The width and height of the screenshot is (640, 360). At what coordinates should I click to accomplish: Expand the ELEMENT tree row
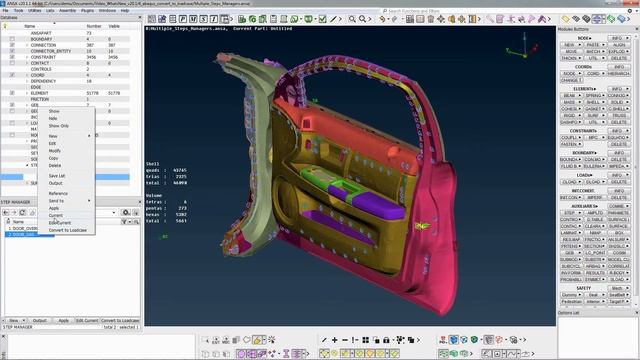(x=27, y=93)
